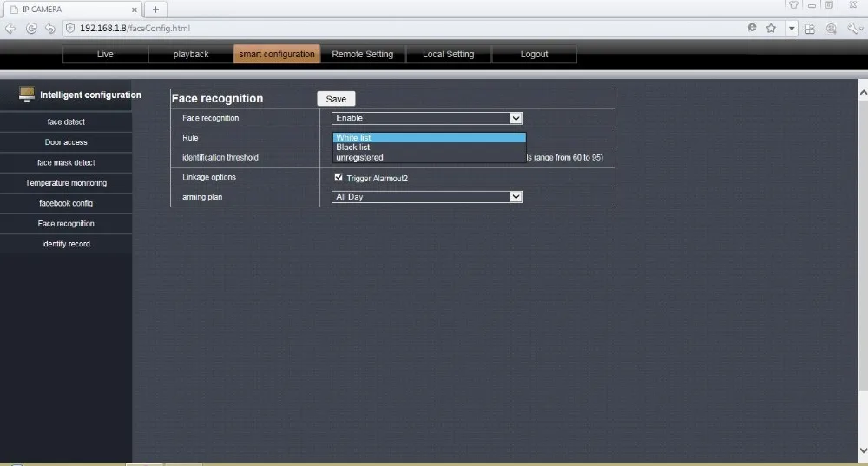Open the extensions grid icon
This screenshot has height=466, width=868.
pos(809,29)
